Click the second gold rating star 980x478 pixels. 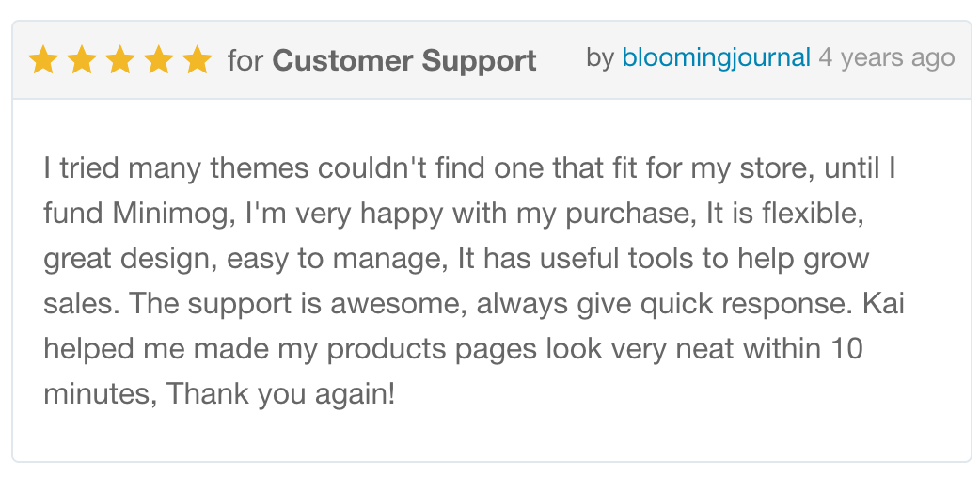click(82, 61)
